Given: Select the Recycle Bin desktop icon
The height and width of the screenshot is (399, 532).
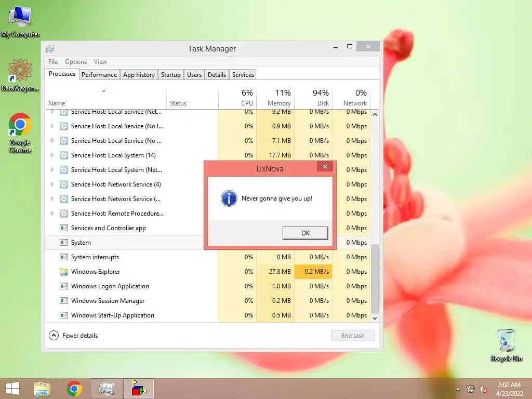Looking at the screenshot, I should click(x=506, y=345).
